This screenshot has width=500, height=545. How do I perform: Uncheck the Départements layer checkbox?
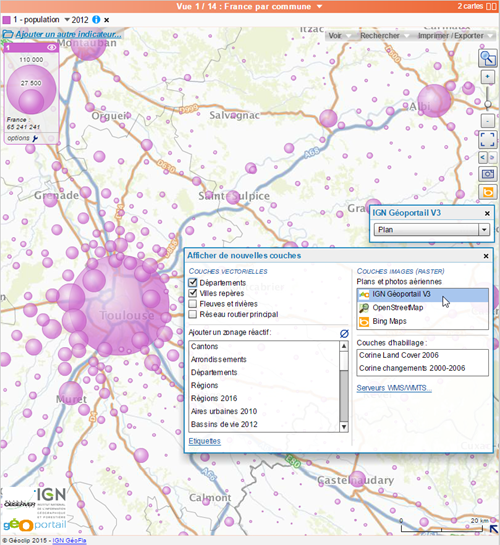[x=192, y=283]
